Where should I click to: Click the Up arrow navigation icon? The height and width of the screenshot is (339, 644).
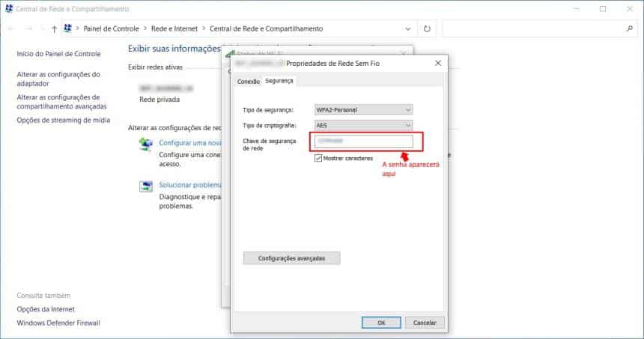pyautogui.click(x=55, y=29)
